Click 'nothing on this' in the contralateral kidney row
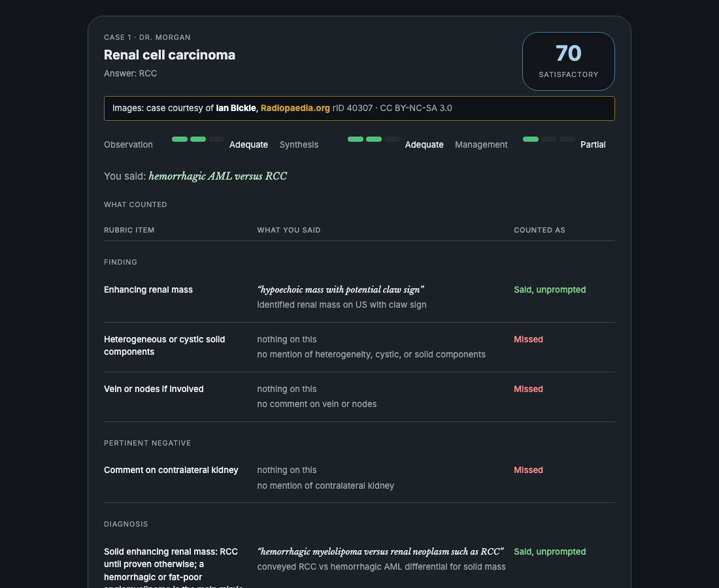 coord(286,470)
